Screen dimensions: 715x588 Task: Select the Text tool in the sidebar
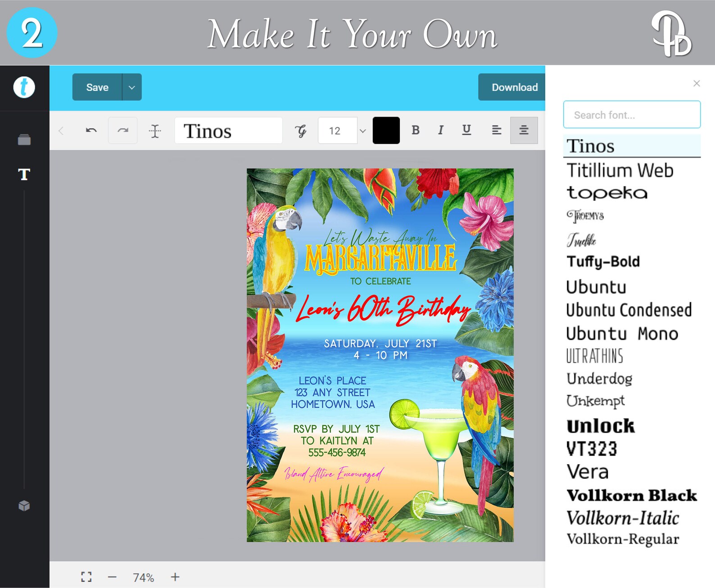pyautogui.click(x=24, y=174)
